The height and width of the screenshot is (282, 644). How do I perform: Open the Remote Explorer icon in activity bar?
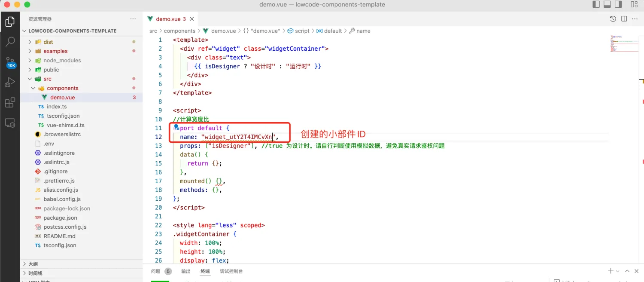point(10,123)
